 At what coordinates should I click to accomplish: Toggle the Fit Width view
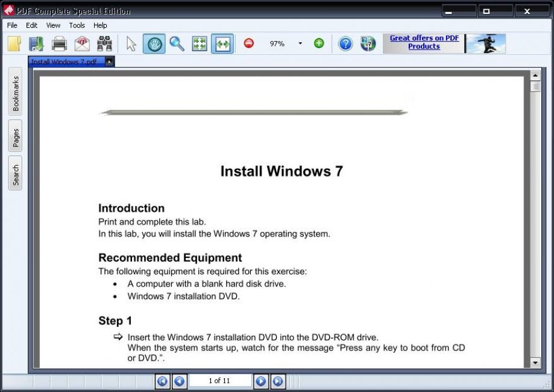click(222, 44)
